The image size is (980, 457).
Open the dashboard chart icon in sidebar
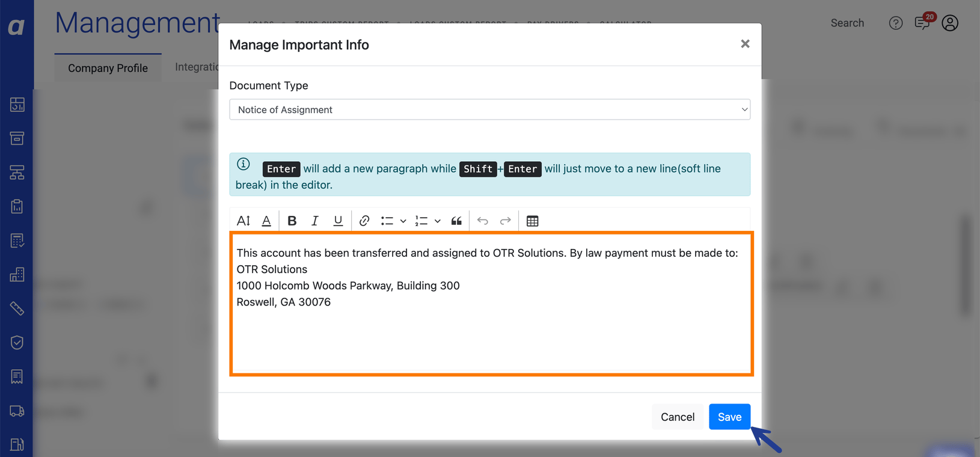(17, 105)
